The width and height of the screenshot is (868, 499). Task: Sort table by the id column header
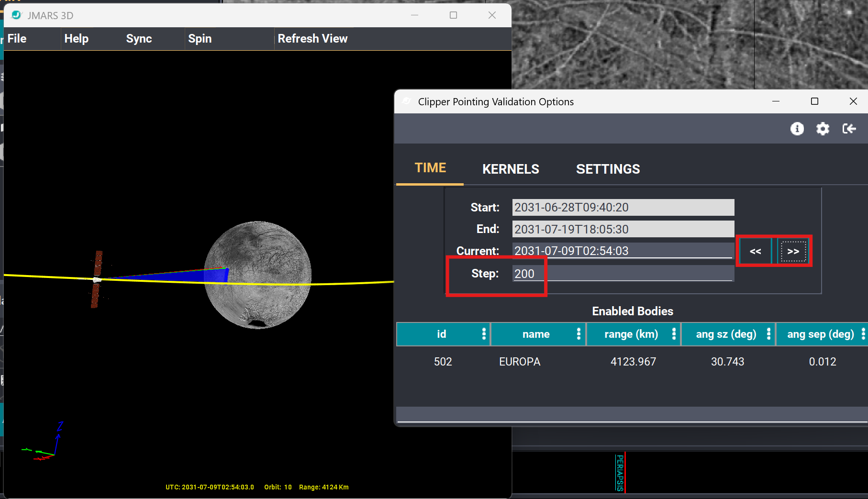(441, 334)
